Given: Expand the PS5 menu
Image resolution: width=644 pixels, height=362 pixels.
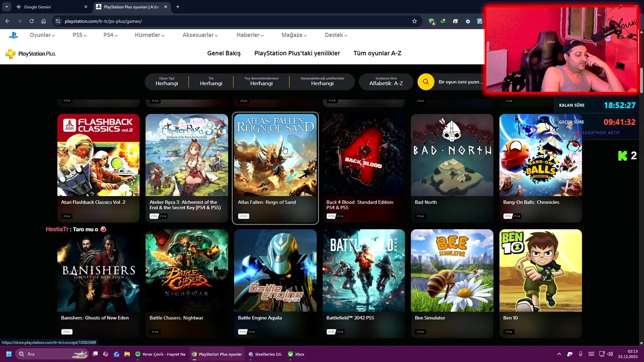Looking at the screenshot, I should (x=79, y=35).
